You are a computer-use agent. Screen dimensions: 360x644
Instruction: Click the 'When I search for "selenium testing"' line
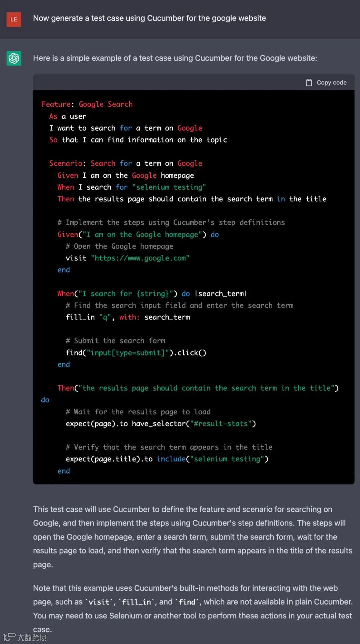pos(132,187)
